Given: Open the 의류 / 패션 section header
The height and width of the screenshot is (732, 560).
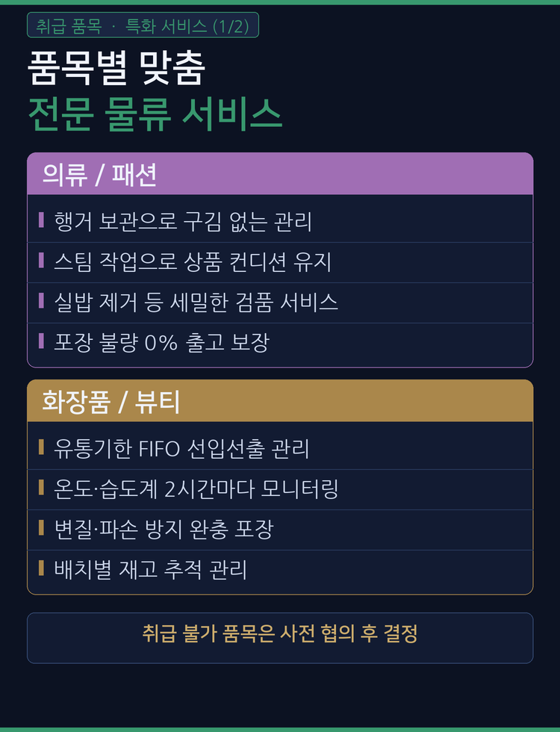Looking at the screenshot, I should tap(280, 174).
